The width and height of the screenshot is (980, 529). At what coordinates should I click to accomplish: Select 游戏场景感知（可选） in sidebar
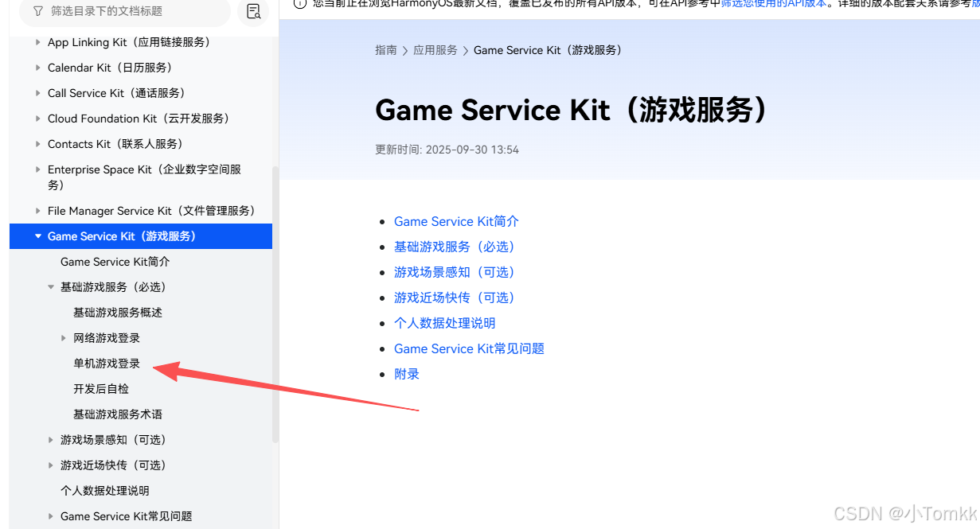[113, 440]
